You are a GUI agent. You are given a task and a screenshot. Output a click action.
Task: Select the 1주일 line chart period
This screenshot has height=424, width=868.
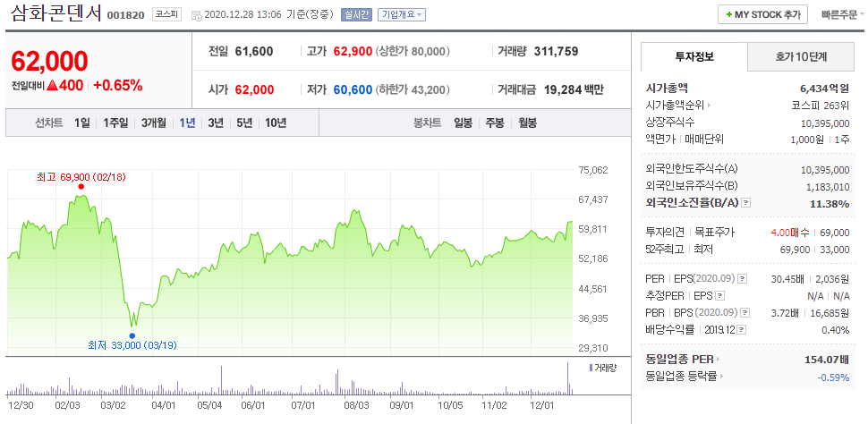pyautogui.click(x=115, y=123)
